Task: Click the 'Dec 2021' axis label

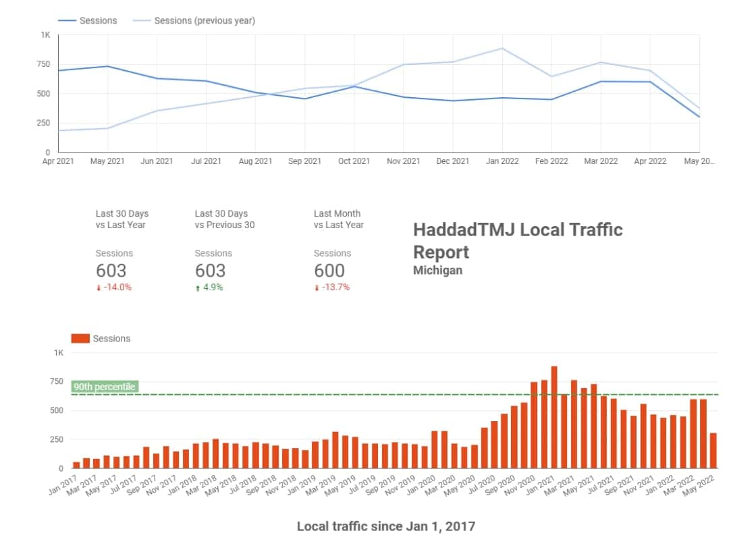Action: pyautogui.click(x=453, y=161)
